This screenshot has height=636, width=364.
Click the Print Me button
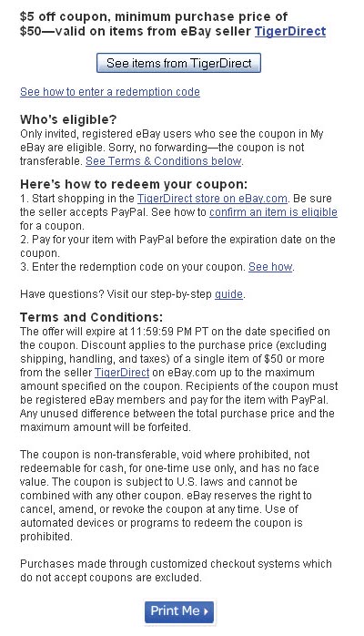click(179, 611)
